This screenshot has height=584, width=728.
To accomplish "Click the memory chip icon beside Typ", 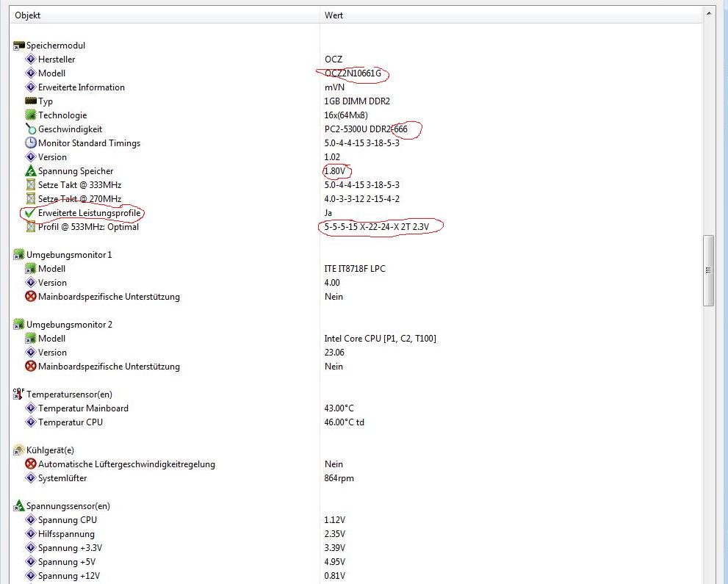I will (31, 101).
